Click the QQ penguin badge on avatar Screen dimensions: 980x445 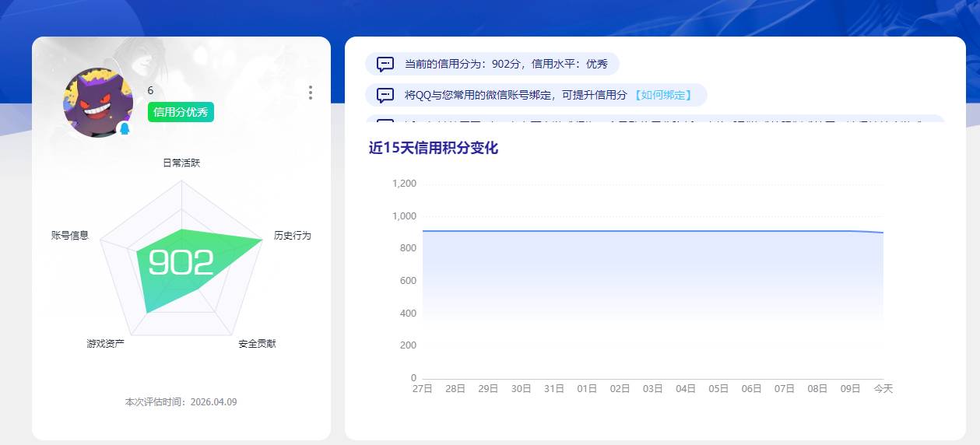tap(124, 128)
